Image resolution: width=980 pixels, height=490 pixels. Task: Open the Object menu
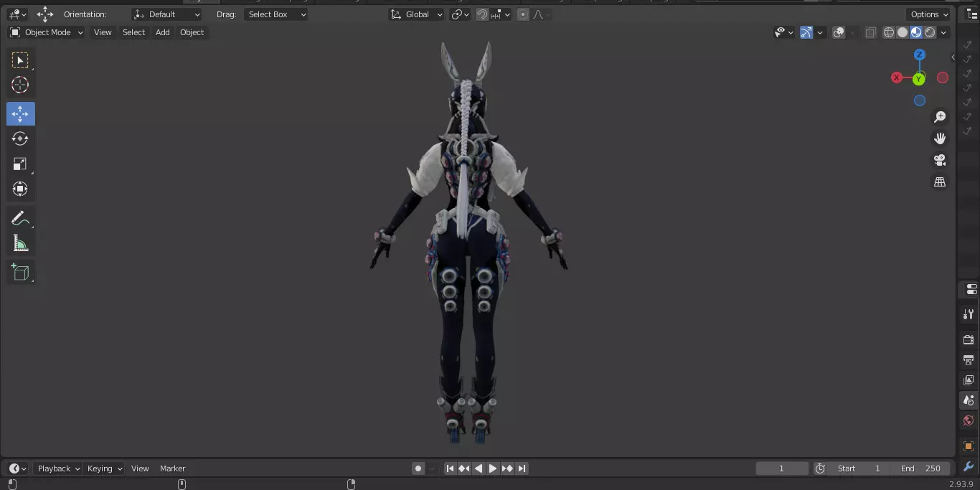point(192,32)
